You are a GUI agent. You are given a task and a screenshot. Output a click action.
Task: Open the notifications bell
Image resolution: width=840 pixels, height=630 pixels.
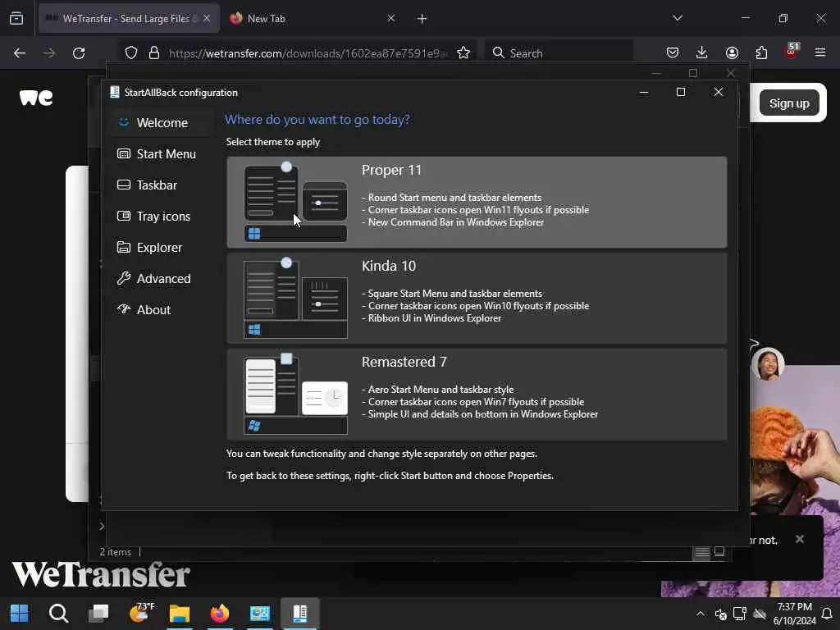(827, 614)
